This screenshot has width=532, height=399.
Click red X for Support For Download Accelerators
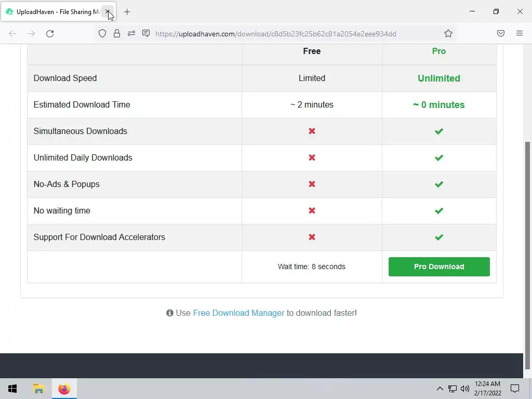pyautogui.click(x=312, y=237)
